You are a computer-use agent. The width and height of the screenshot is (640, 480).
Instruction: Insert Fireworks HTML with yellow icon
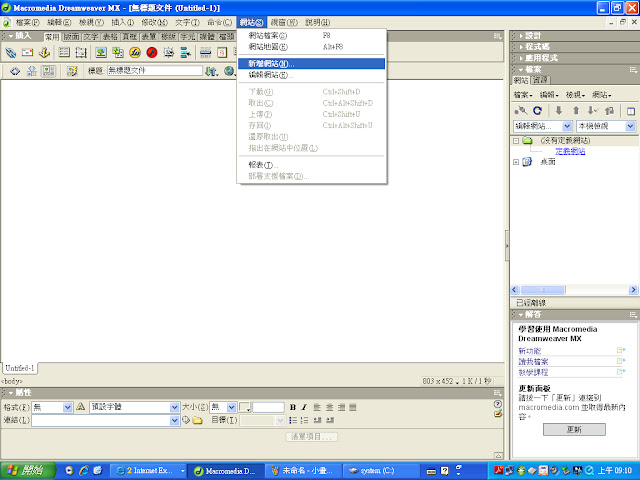(x=135, y=52)
